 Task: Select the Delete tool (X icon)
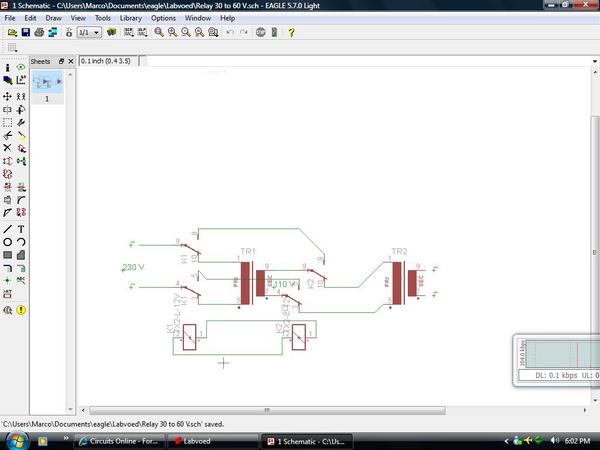[x=7, y=148]
